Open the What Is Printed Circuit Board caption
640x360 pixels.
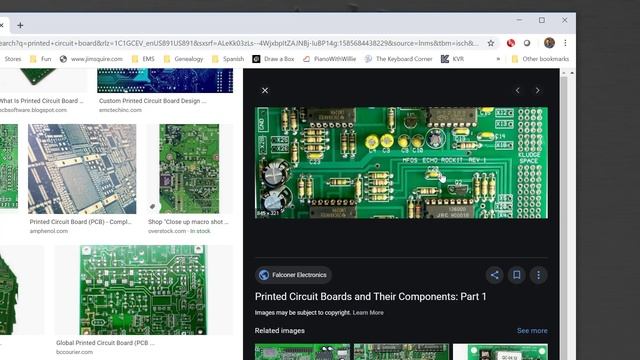click(x=41, y=101)
